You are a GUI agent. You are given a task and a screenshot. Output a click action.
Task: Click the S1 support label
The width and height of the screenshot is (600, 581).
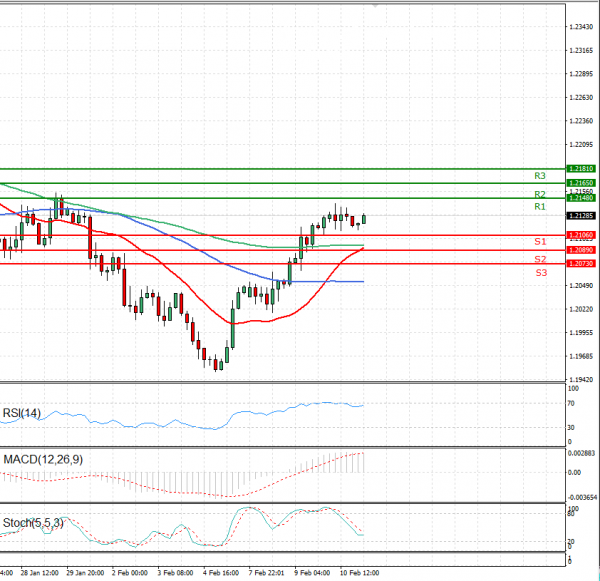[540, 242]
